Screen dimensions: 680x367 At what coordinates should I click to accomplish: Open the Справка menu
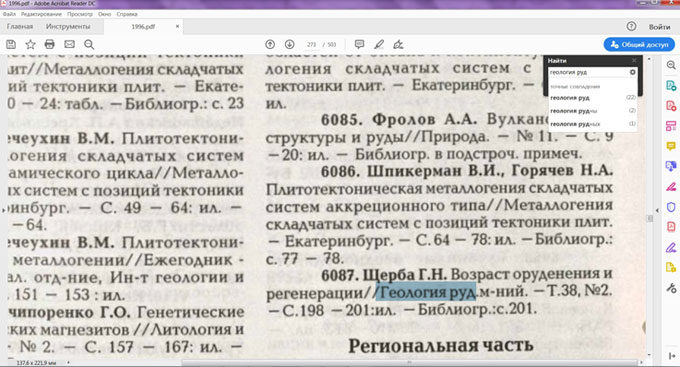(x=127, y=14)
